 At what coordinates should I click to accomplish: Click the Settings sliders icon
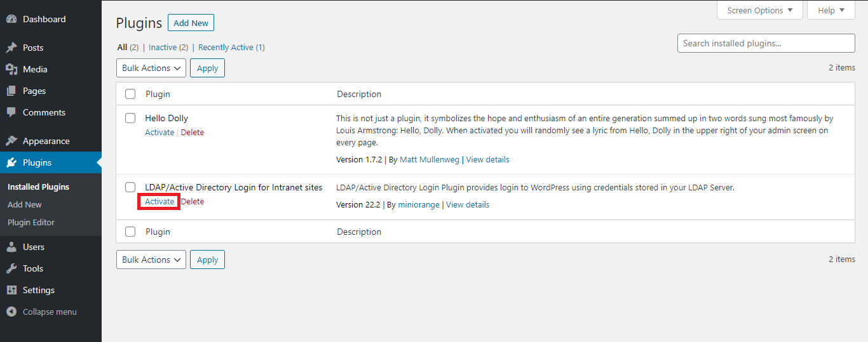pos(11,290)
